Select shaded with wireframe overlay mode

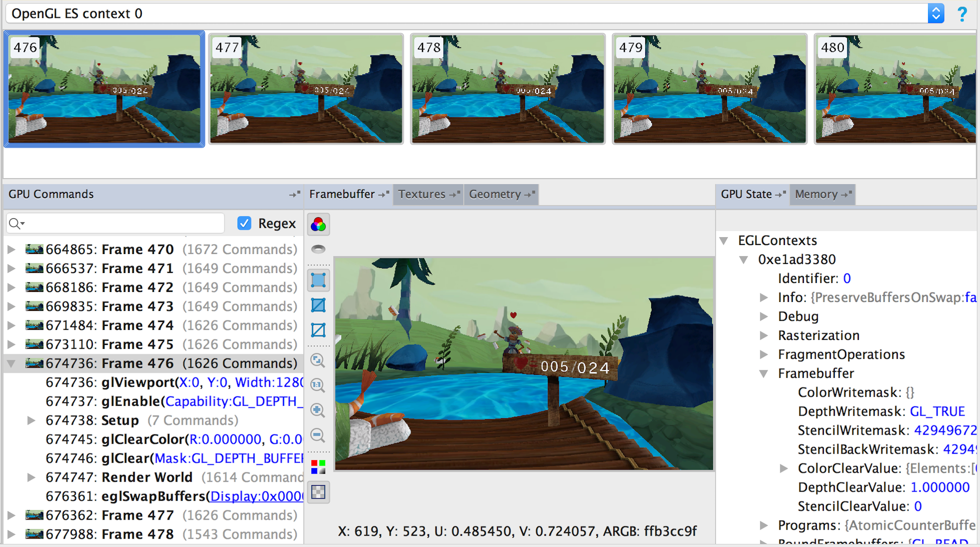[x=318, y=305]
